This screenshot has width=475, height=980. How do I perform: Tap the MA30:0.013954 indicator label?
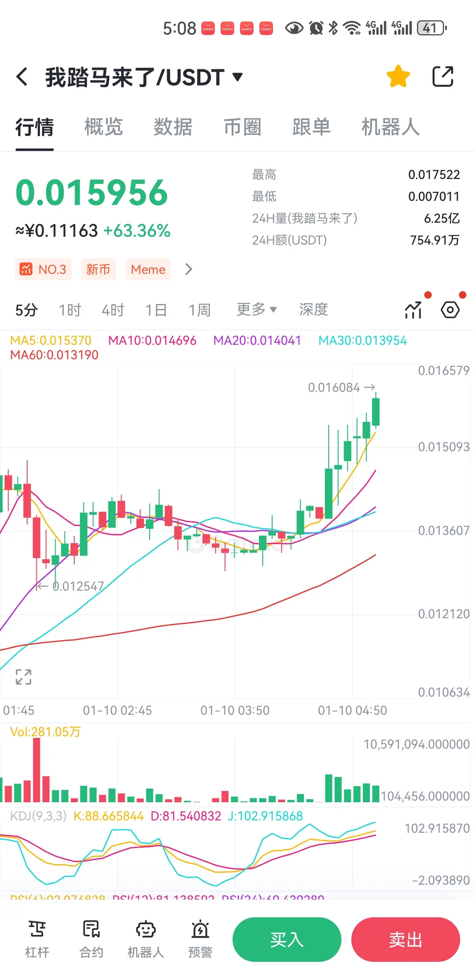[363, 341]
